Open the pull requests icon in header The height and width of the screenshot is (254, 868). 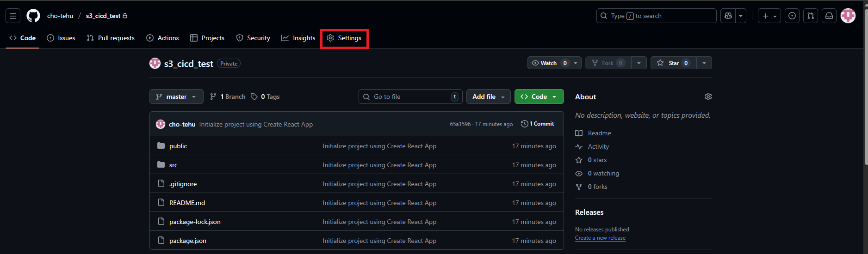(811, 16)
